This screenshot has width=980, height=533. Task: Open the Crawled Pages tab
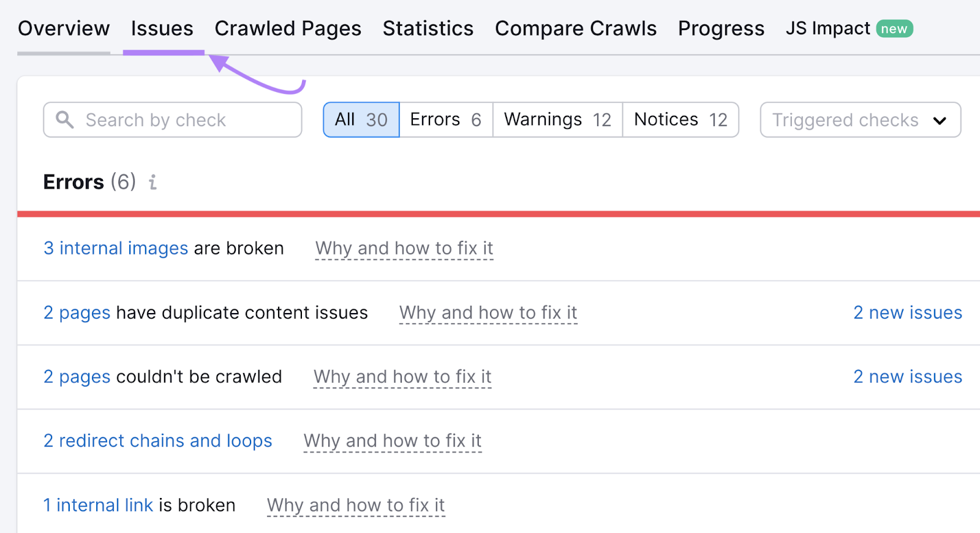point(288,28)
